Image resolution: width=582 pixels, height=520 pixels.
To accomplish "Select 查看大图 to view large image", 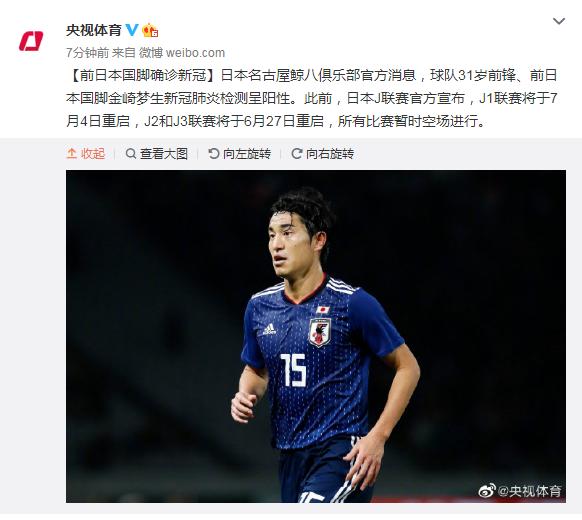I will click(157, 153).
